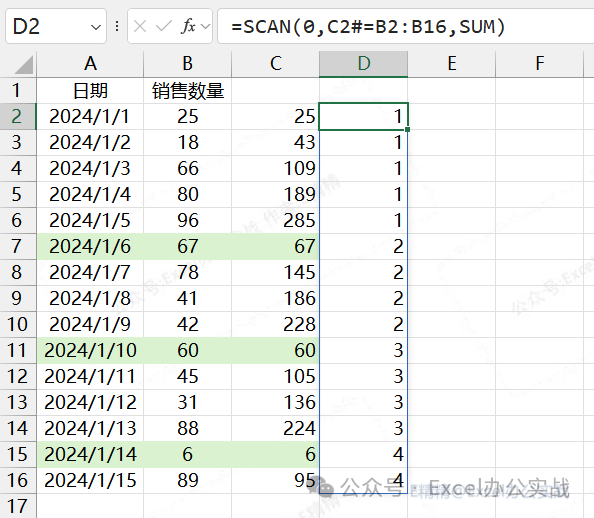Select the 日期 header cell
This screenshot has height=518, width=594.
(90, 91)
